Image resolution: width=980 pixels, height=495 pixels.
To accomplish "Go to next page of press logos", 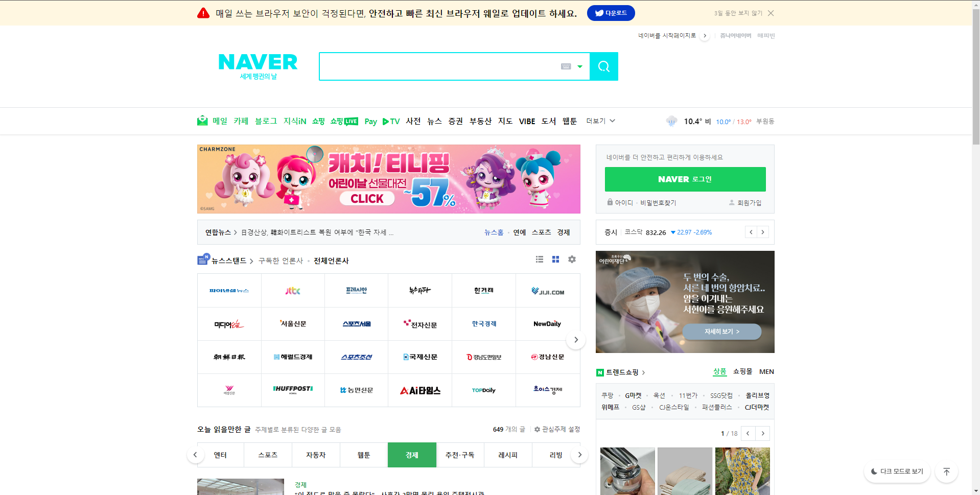I will pyautogui.click(x=576, y=340).
